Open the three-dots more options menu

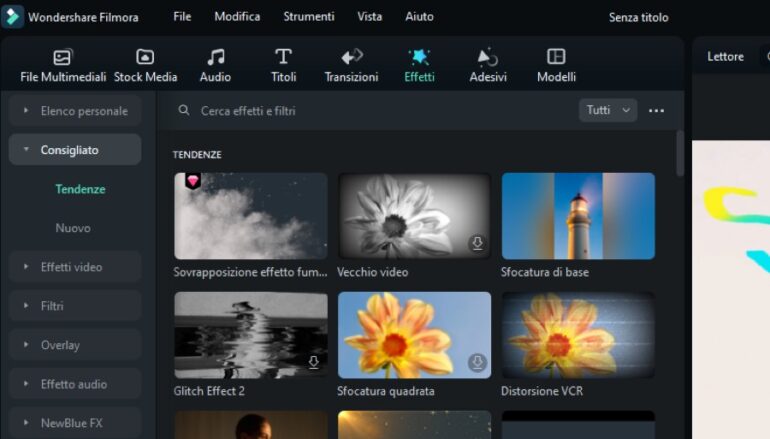pyautogui.click(x=656, y=110)
